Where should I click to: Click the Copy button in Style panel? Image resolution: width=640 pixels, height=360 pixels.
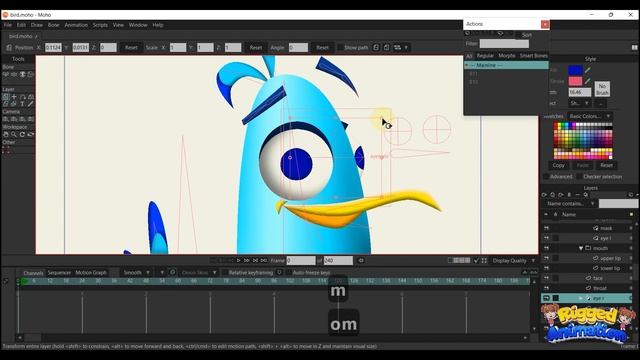click(x=558, y=165)
